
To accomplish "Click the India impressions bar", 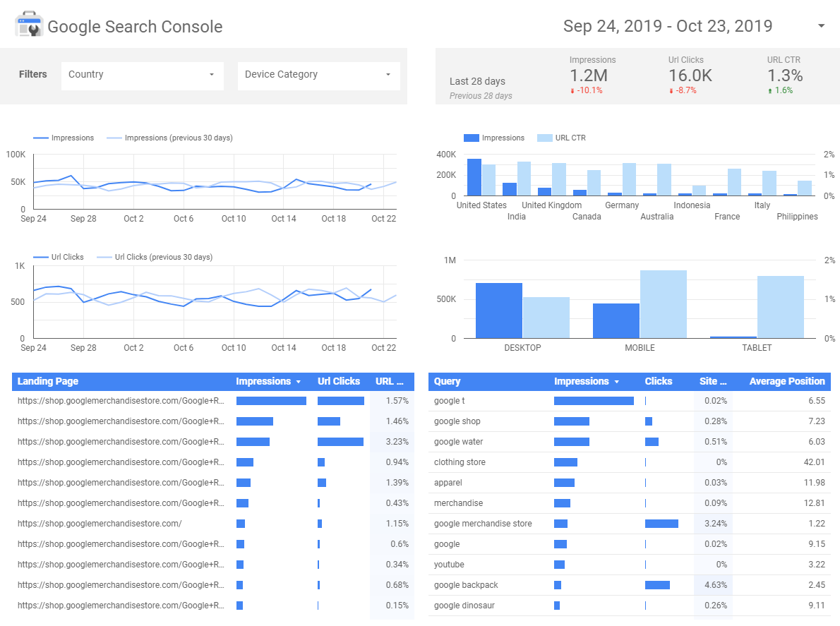I will pos(510,189).
